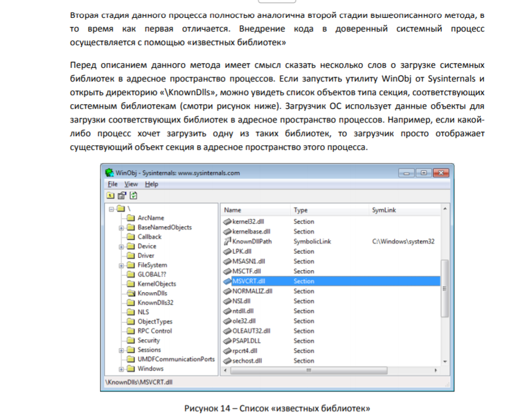This screenshot has width=520, height=420.
Task: Select the KnownDlls folder
Action: 152,293
